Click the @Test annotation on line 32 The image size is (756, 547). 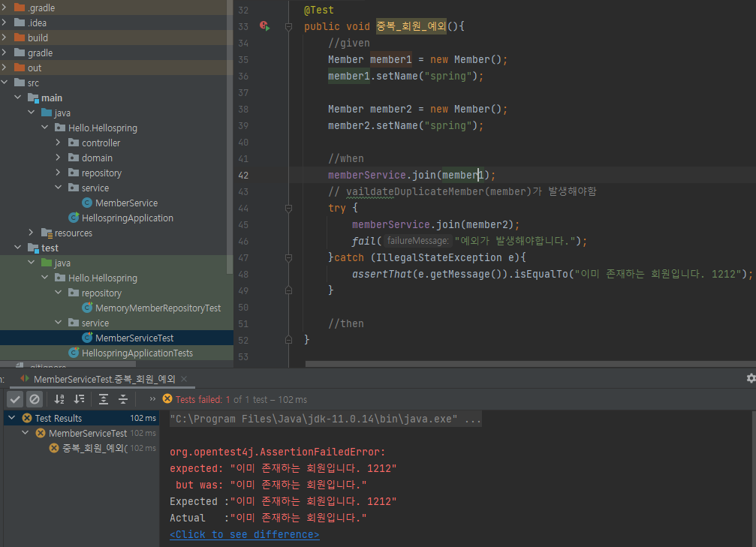pos(319,10)
